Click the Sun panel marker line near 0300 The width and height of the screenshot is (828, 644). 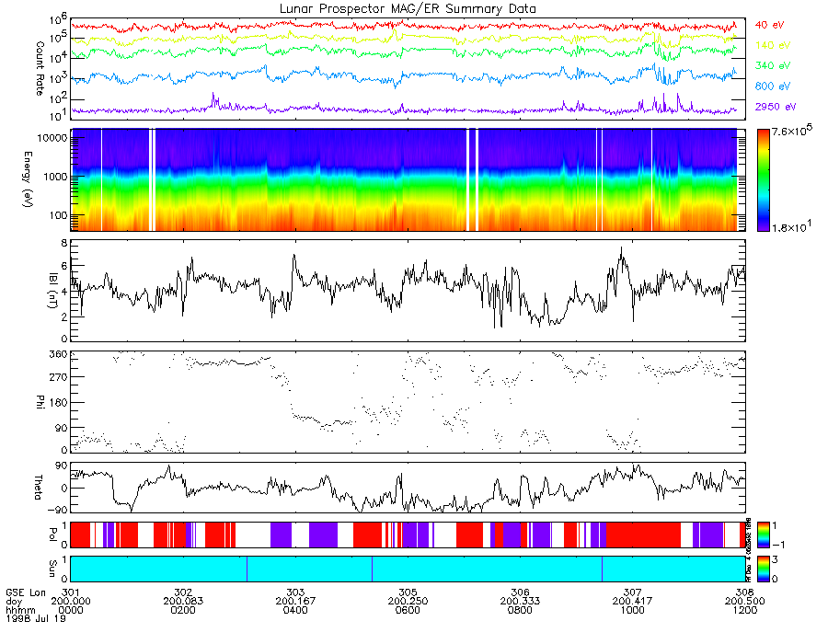click(247, 569)
